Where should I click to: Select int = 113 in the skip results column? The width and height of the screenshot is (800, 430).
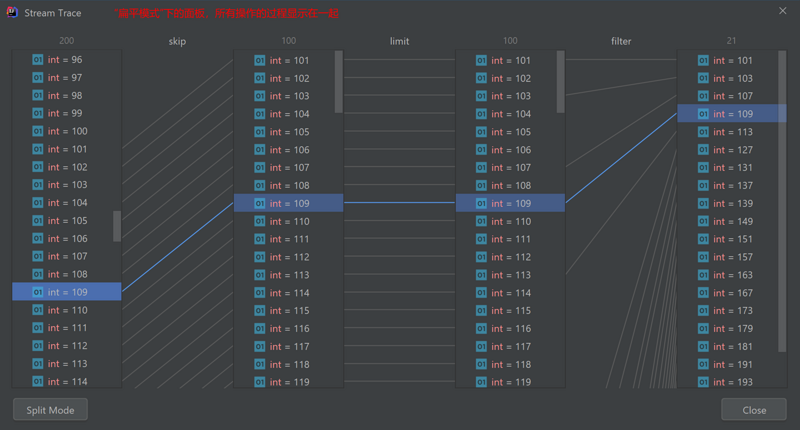[288, 275]
